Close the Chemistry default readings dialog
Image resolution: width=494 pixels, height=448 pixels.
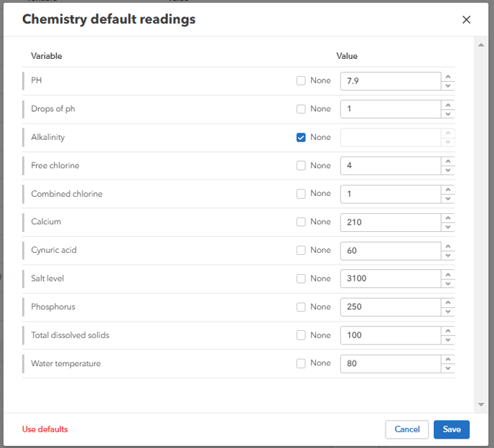pyautogui.click(x=467, y=20)
